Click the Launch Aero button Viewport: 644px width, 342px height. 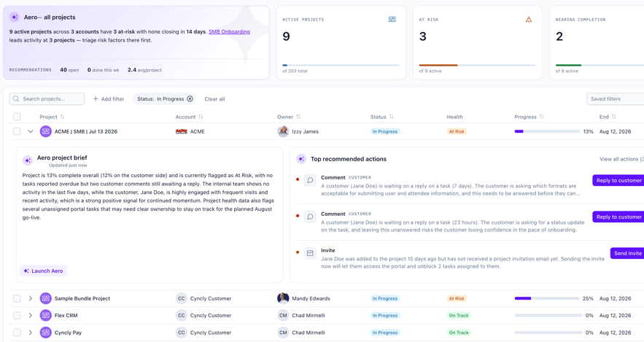(x=43, y=271)
